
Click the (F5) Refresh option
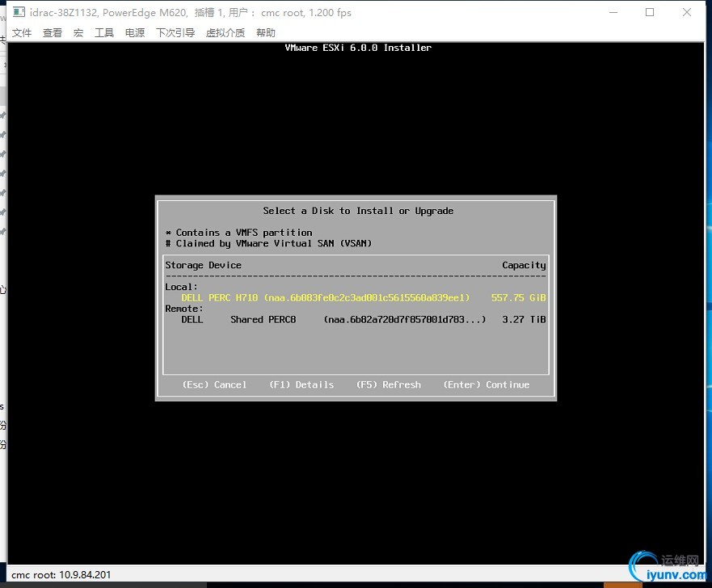coord(388,384)
